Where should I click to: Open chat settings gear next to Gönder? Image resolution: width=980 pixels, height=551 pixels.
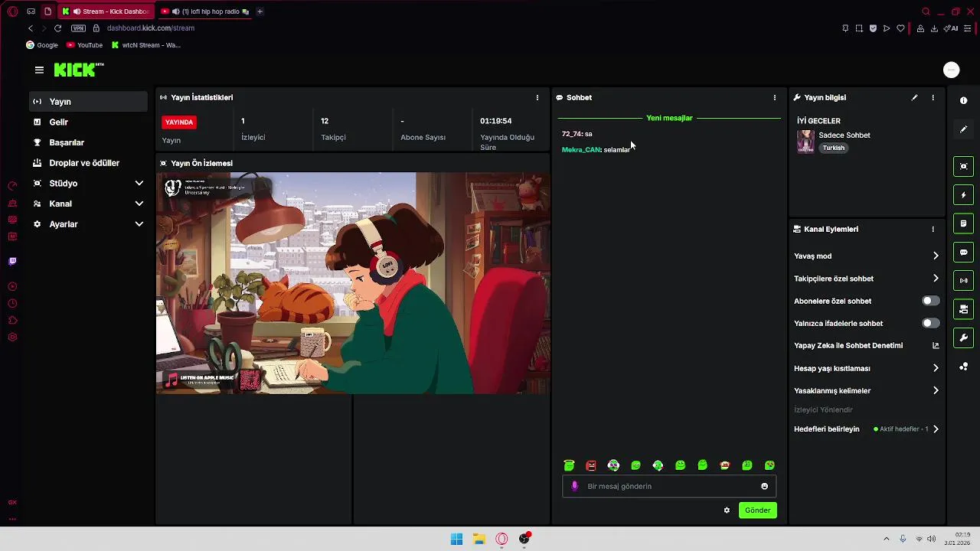727,510
